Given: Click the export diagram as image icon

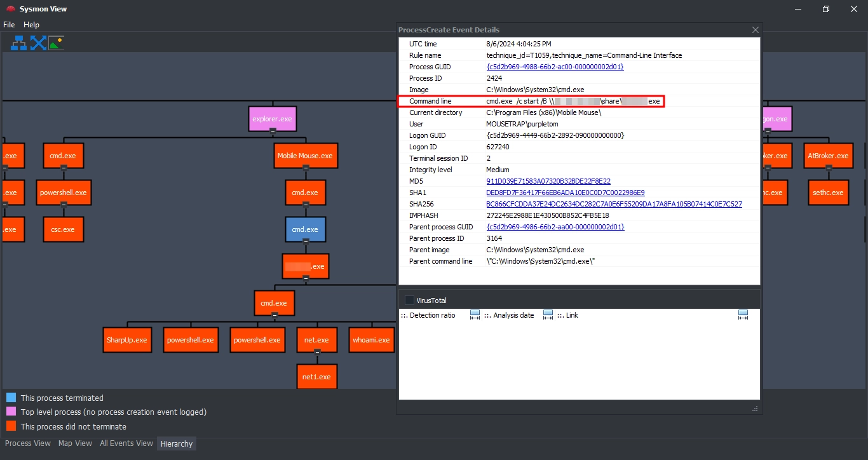Looking at the screenshot, I should (57, 43).
